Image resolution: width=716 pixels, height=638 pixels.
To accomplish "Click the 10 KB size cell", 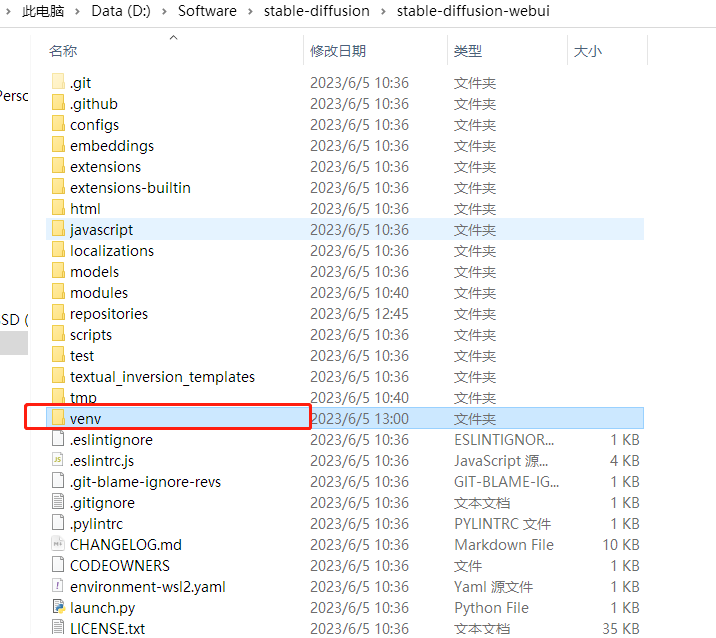I will click(621, 545).
